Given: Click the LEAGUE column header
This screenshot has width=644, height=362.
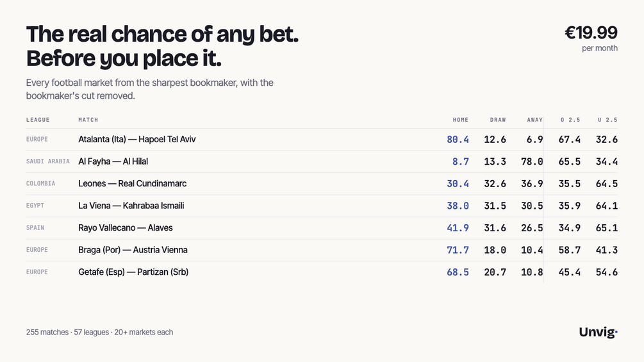Looking at the screenshot, I should pos(38,120).
